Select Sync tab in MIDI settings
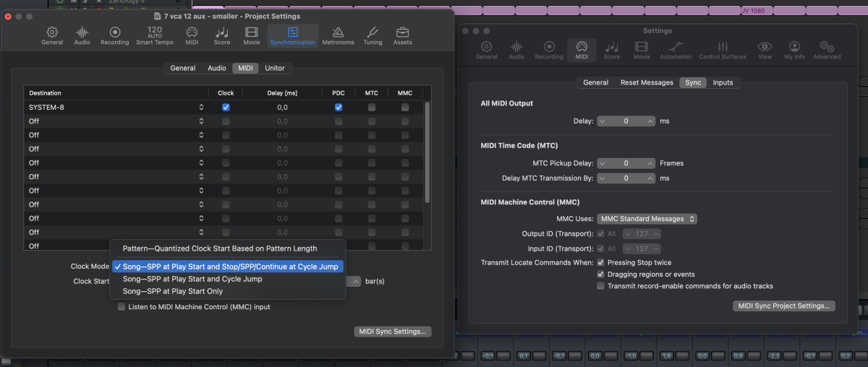The width and height of the screenshot is (868, 367). click(693, 82)
